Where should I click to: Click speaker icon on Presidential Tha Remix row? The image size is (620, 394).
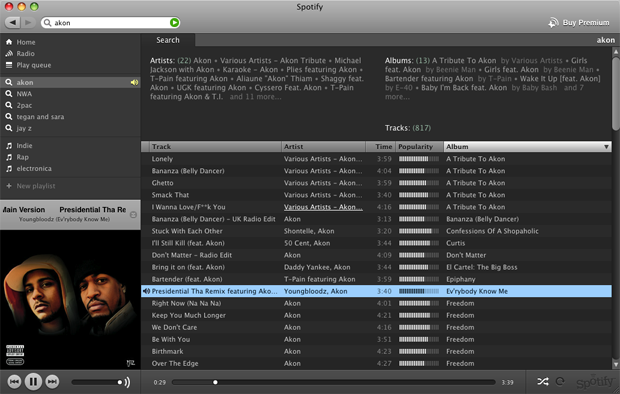(x=146, y=291)
